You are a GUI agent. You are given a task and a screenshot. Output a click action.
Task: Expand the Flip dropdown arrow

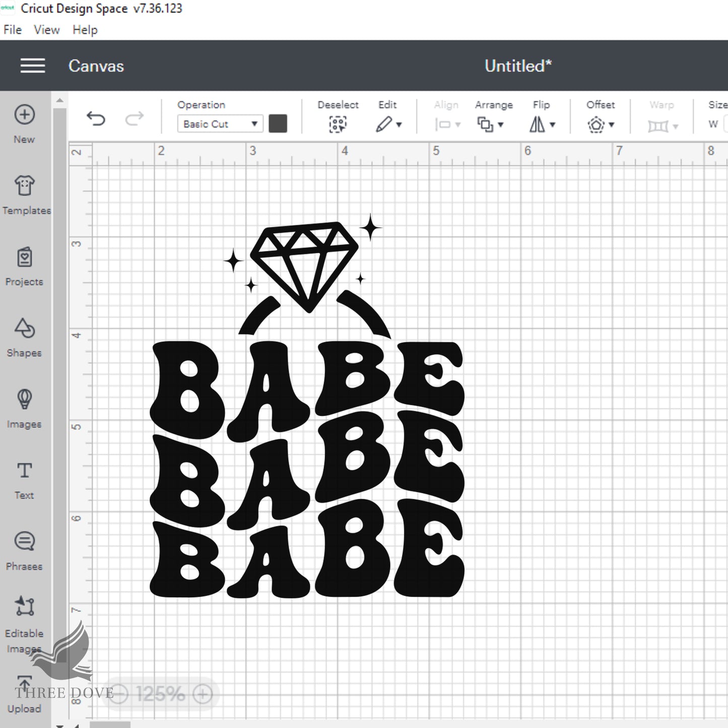[553, 125]
